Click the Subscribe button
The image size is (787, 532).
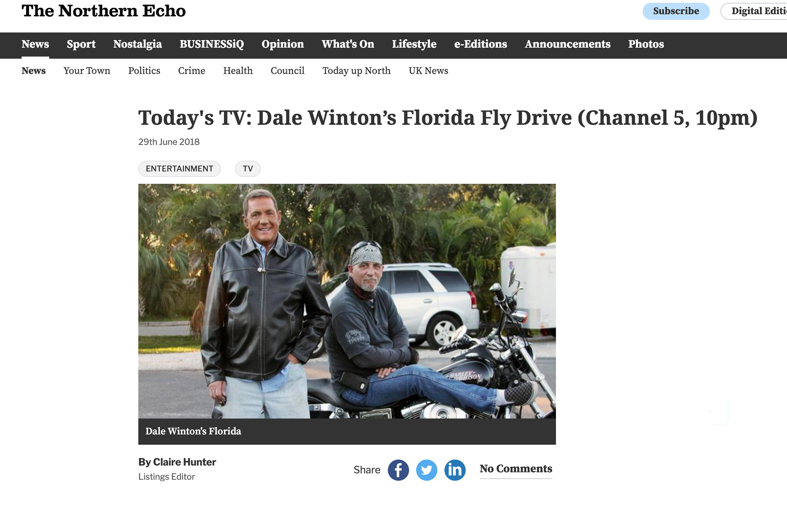[676, 11]
